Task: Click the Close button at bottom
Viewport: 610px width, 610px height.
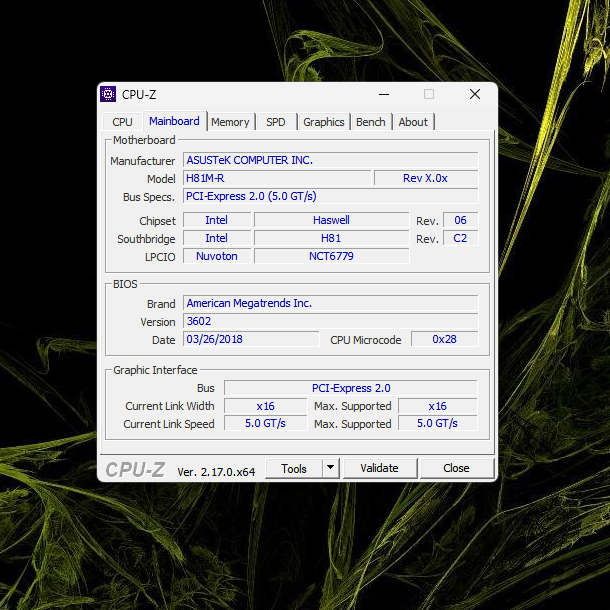Action: tap(457, 468)
